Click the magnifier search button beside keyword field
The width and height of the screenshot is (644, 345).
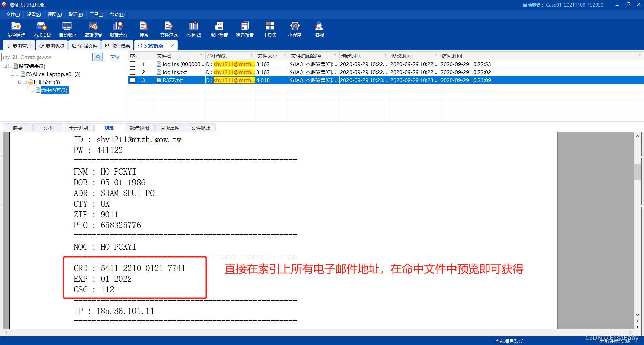point(98,57)
